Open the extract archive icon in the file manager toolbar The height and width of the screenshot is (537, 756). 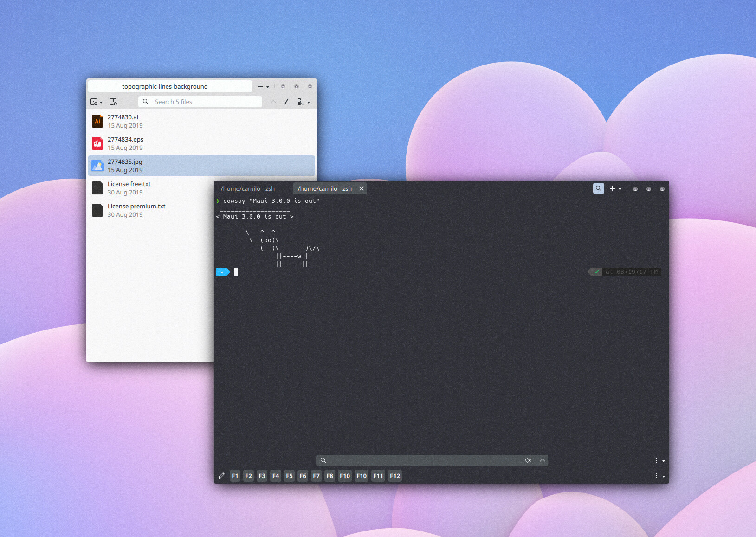point(94,102)
